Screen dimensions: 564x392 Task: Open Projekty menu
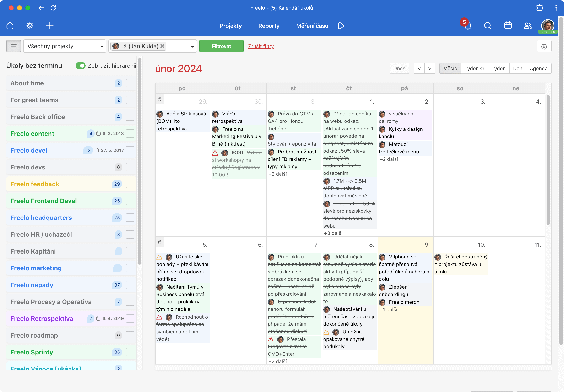231,26
